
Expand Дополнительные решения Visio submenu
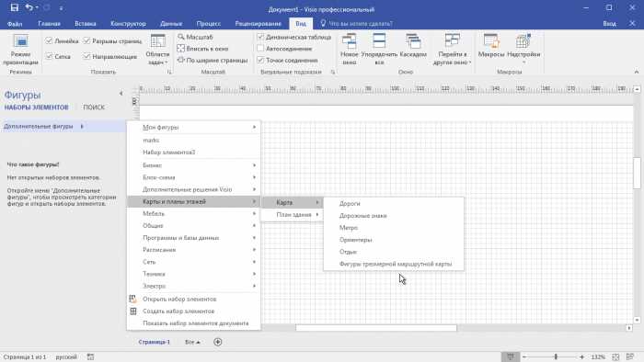(193, 189)
